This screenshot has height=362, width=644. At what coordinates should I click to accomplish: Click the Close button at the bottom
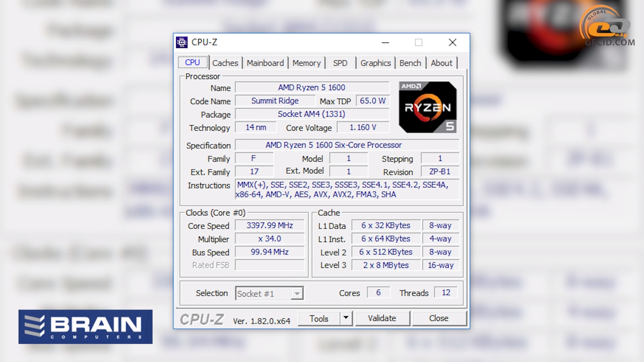click(x=439, y=318)
